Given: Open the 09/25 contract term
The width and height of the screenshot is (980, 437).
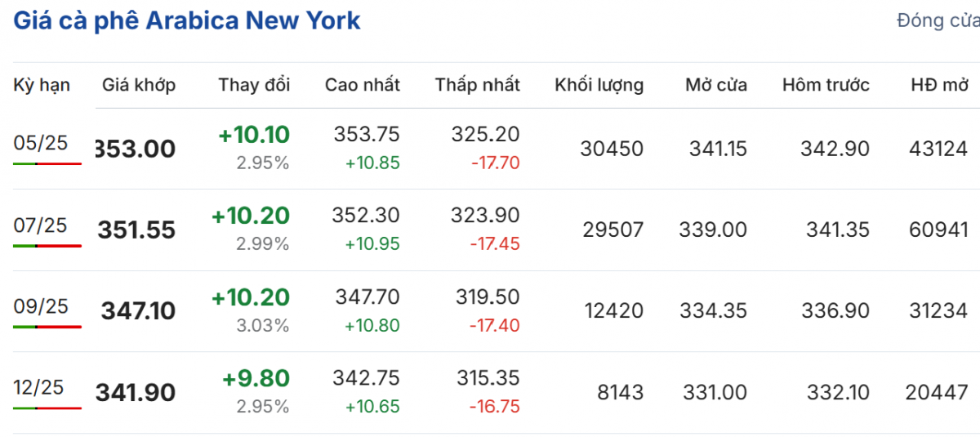Looking at the screenshot, I should pos(41,307).
